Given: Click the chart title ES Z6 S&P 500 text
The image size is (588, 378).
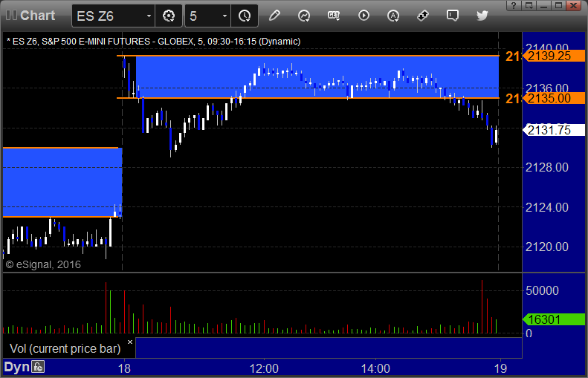Looking at the screenshot, I should click(x=153, y=41).
